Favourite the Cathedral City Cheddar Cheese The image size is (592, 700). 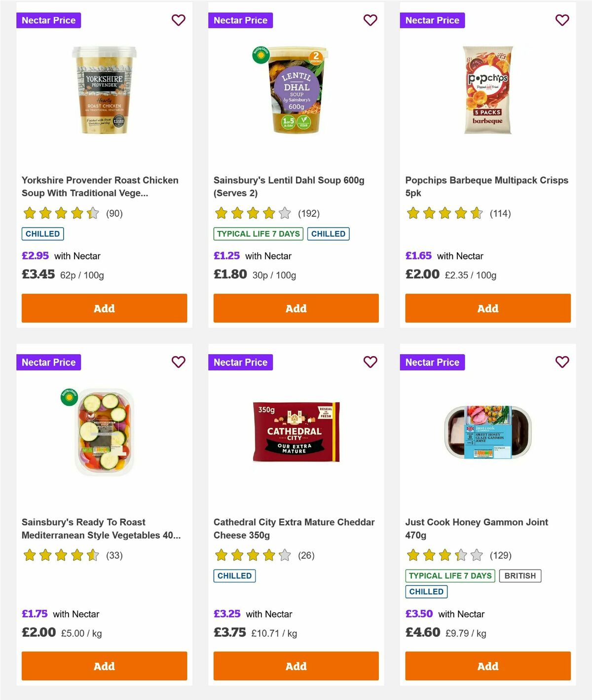tap(370, 362)
